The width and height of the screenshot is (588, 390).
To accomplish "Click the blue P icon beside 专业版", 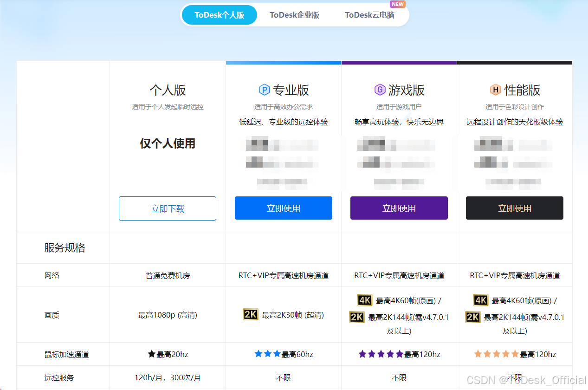I will (264, 90).
